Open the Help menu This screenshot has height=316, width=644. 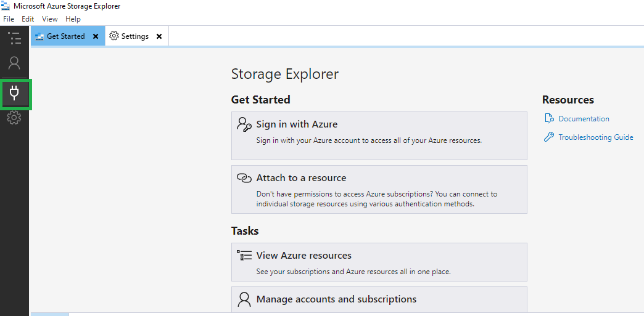pos(73,19)
